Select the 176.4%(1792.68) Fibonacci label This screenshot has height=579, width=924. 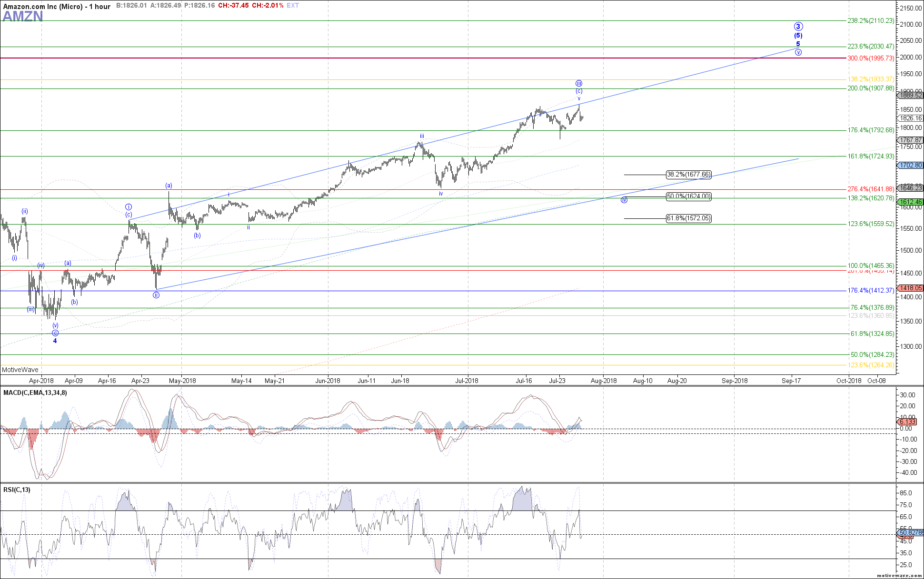(871, 130)
